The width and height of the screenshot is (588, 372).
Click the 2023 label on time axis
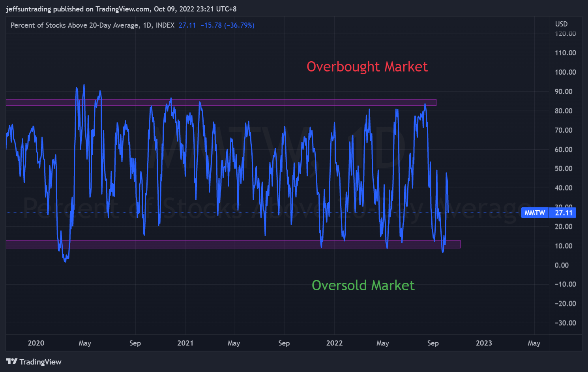pyautogui.click(x=484, y=343)
